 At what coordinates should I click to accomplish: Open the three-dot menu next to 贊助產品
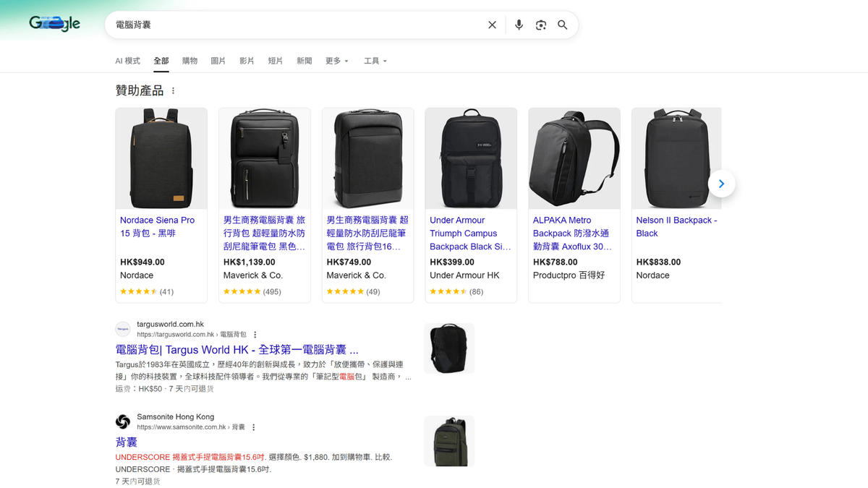(x=173, y=90)
